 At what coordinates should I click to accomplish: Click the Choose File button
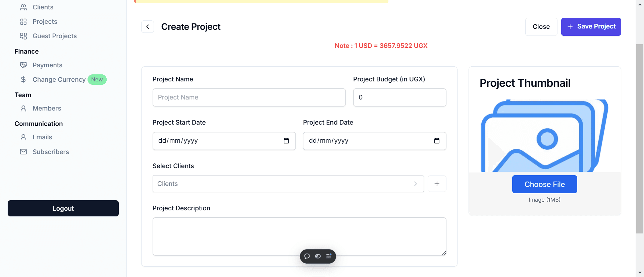544,184
